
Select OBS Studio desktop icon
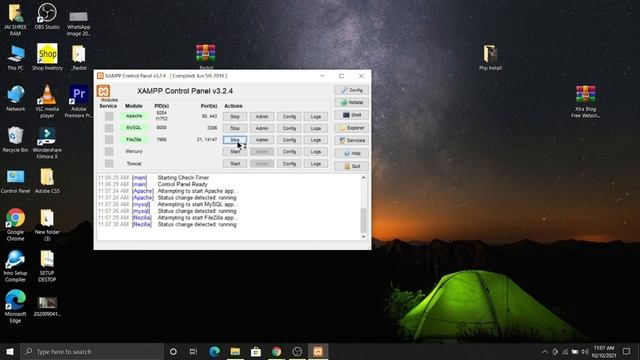point(47,16)
